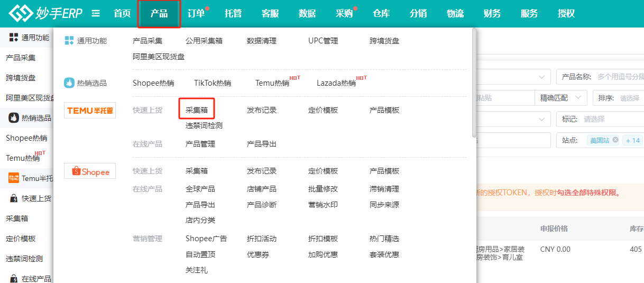This screenshot has width=644, height=283.
Task: Open the 分销 top menu
Action: tap(418, 14)
